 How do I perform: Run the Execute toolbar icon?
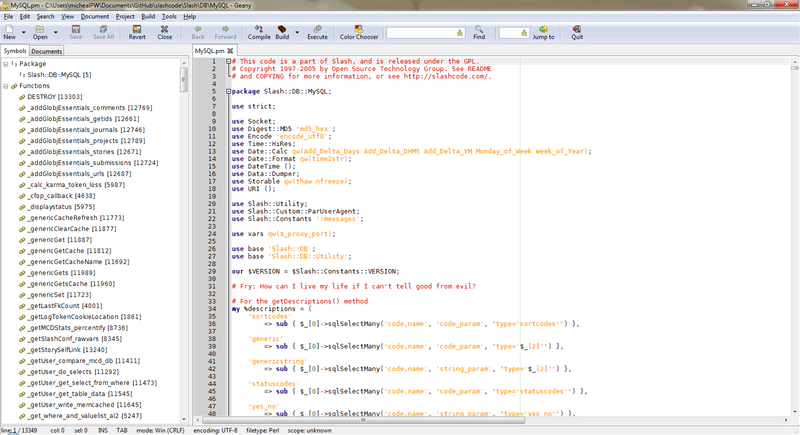coord(317,32)
